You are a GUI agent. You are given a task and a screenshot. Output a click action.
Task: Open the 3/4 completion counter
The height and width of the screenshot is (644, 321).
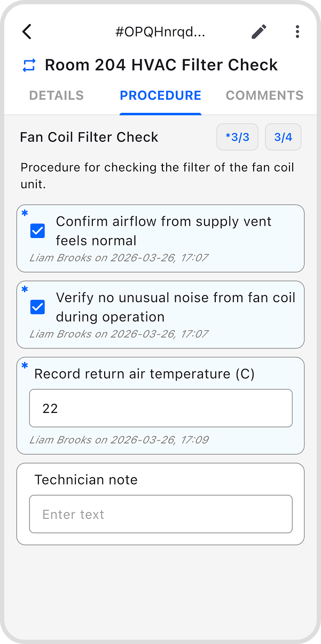(x=283, y=137)
